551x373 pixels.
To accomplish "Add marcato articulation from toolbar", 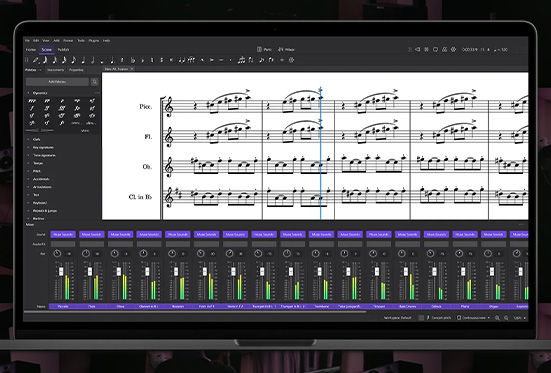I will [202, 60].
